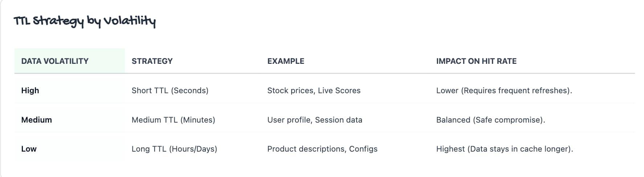Click the 'High' volatility row label
This screenshot has width=644, height=177.
[30, 91]
